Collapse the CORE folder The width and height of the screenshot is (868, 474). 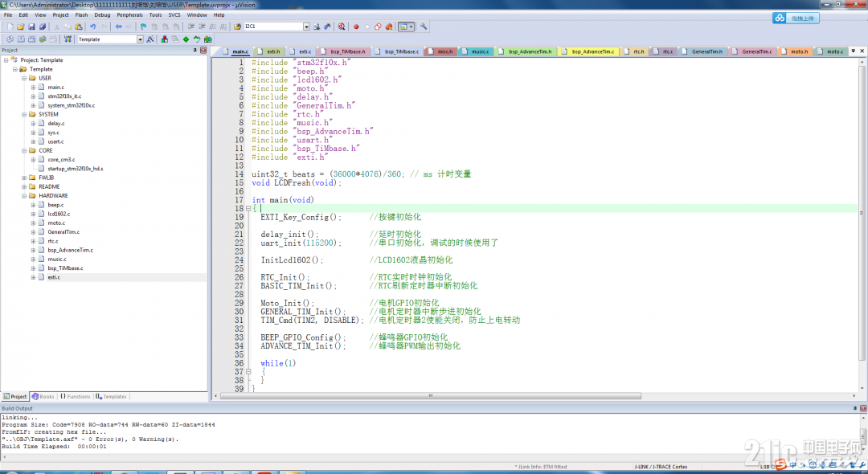[x=24, y=150]
